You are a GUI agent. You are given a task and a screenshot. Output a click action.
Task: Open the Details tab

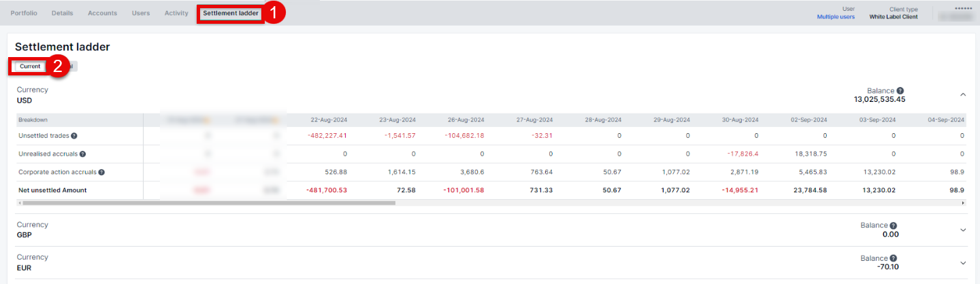pos(62,13)
